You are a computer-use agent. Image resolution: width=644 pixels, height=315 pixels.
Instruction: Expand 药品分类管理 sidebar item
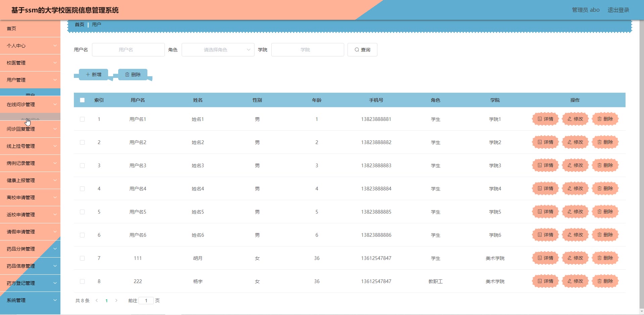click(x=30, y=249)
